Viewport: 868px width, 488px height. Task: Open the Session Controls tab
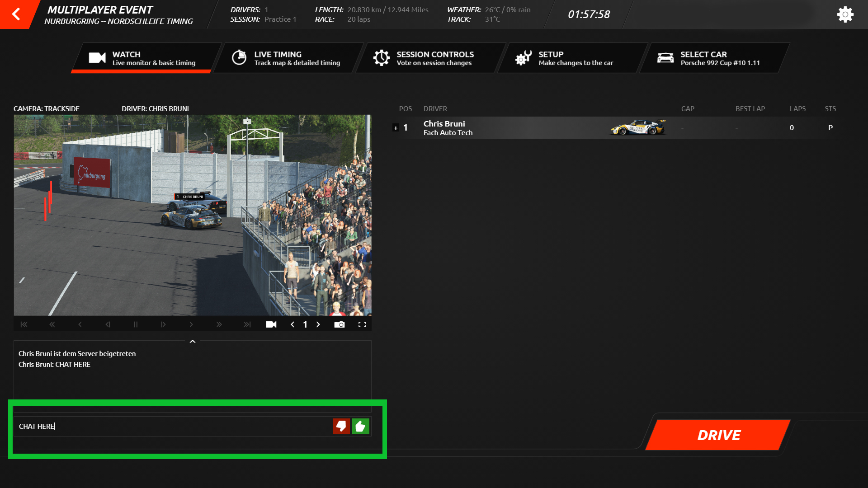(429, 58)
